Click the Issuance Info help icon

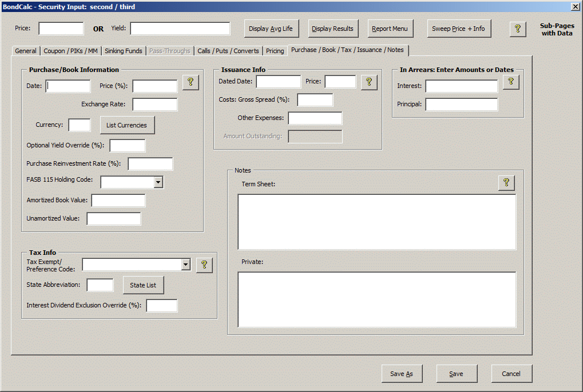[x=369, y=82]
